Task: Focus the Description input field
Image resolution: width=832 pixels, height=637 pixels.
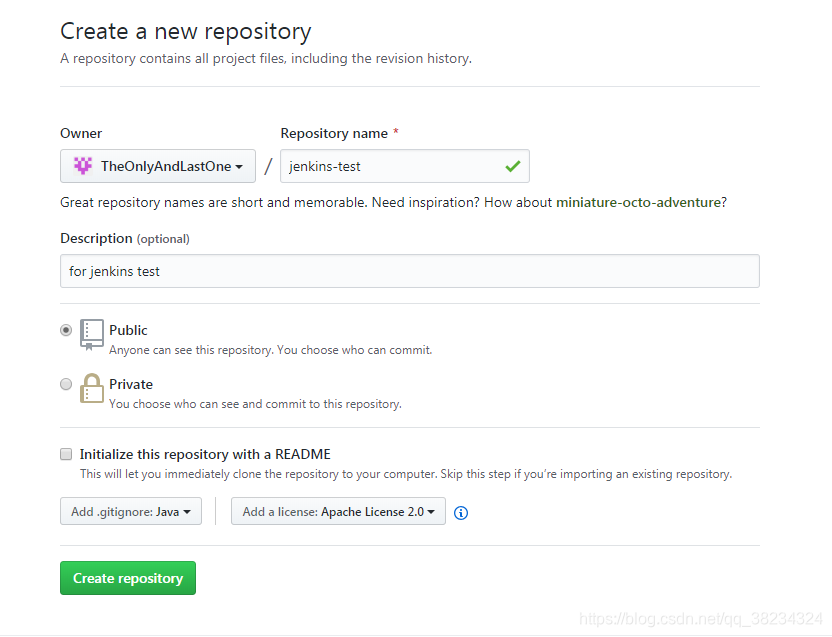Action: [x=410, y=271]
